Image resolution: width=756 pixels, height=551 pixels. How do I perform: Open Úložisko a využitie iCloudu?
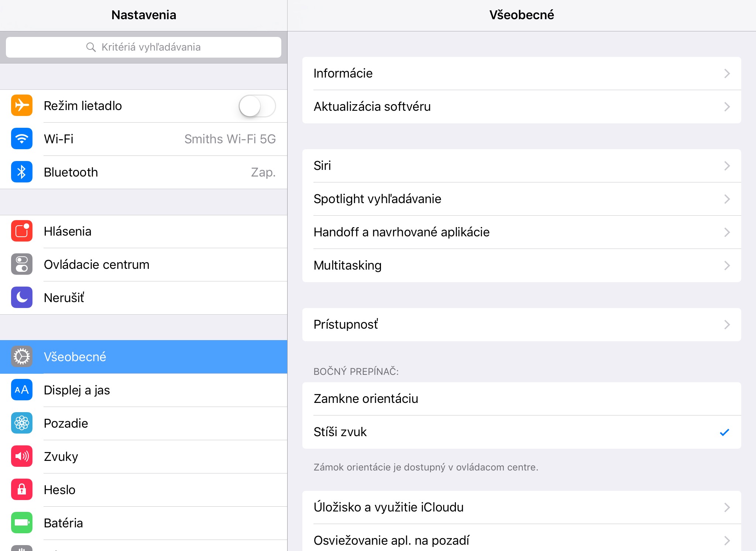pos(522,507)
